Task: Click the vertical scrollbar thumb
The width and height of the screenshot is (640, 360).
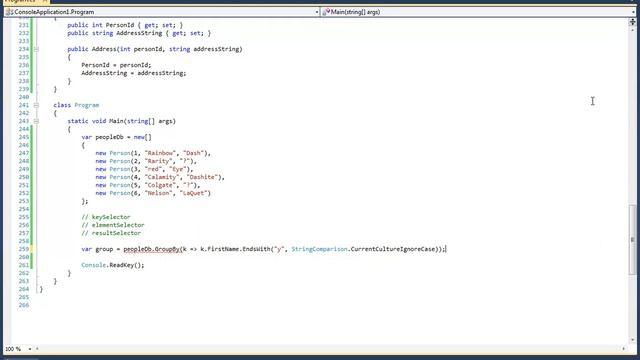Action: coord(632,239)
